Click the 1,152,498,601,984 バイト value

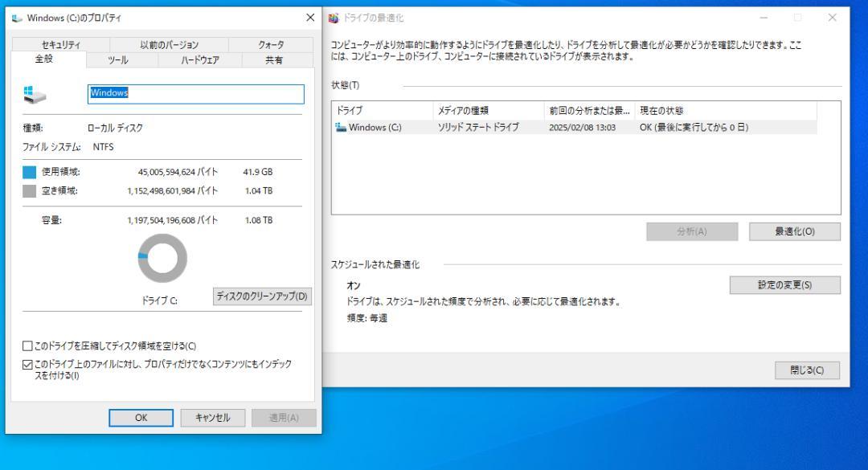click(172, 191)
